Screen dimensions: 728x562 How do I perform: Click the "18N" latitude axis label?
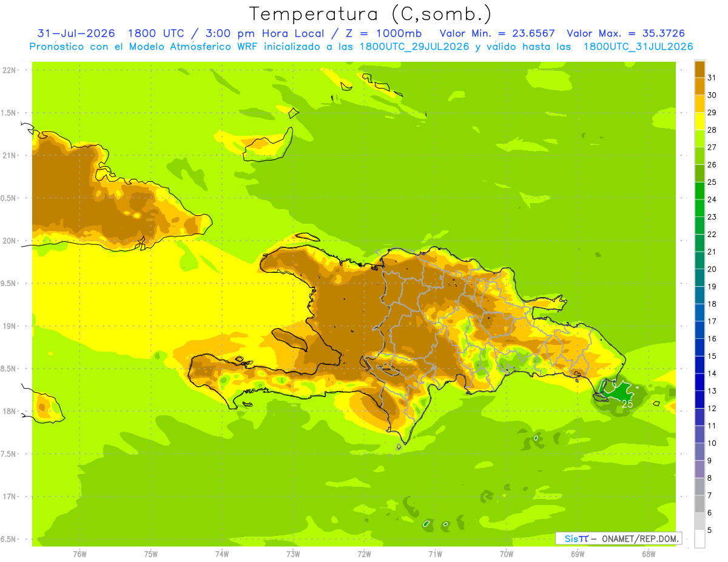click(x=10, y=411)
